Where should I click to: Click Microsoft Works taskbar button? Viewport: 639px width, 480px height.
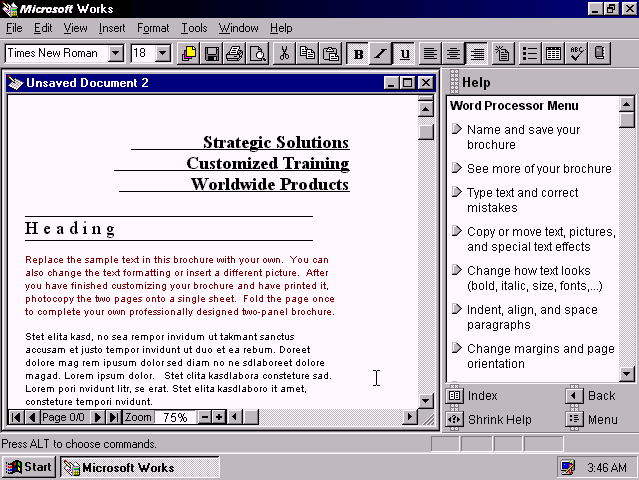(140, 467)
